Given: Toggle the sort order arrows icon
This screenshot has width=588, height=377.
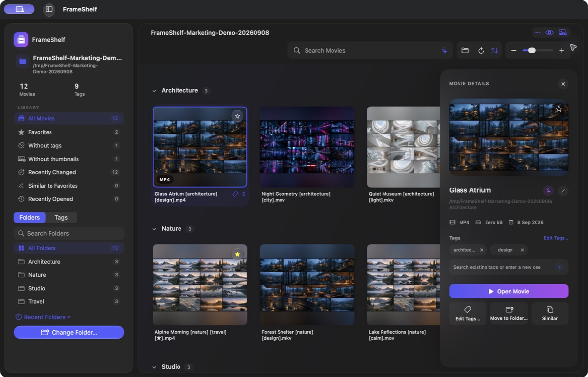Looking at the screenshot, I should point(495,51).
